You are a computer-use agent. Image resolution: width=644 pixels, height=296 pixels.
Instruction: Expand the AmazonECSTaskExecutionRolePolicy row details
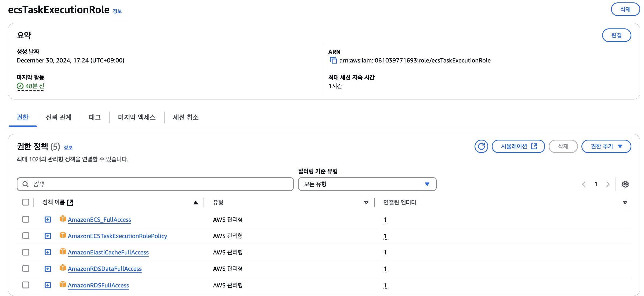[x=48, y=236]
